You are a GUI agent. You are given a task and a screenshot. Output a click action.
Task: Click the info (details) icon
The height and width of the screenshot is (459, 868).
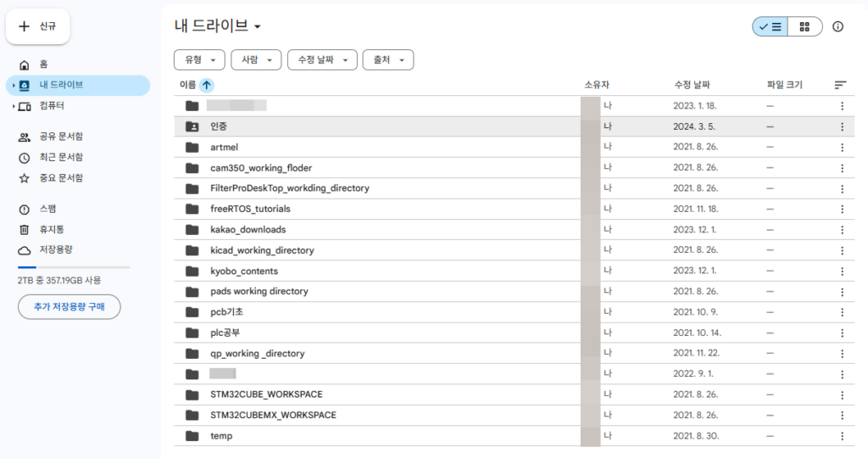(x=838, y=27)
